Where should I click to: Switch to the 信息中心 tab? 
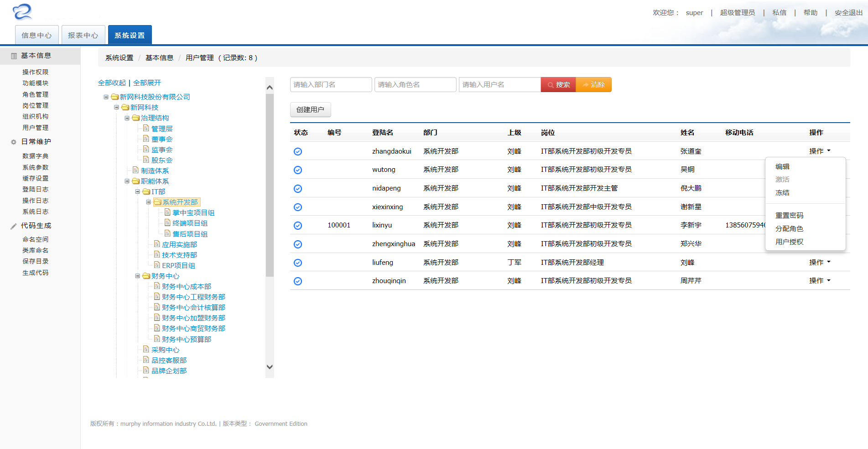point(37,35)
